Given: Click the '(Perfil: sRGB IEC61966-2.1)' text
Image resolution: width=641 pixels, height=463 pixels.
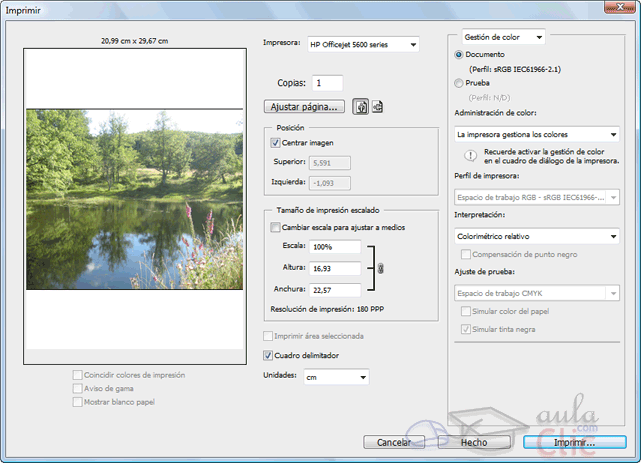Looking at the screenshot, I should (x=515, y=69).
